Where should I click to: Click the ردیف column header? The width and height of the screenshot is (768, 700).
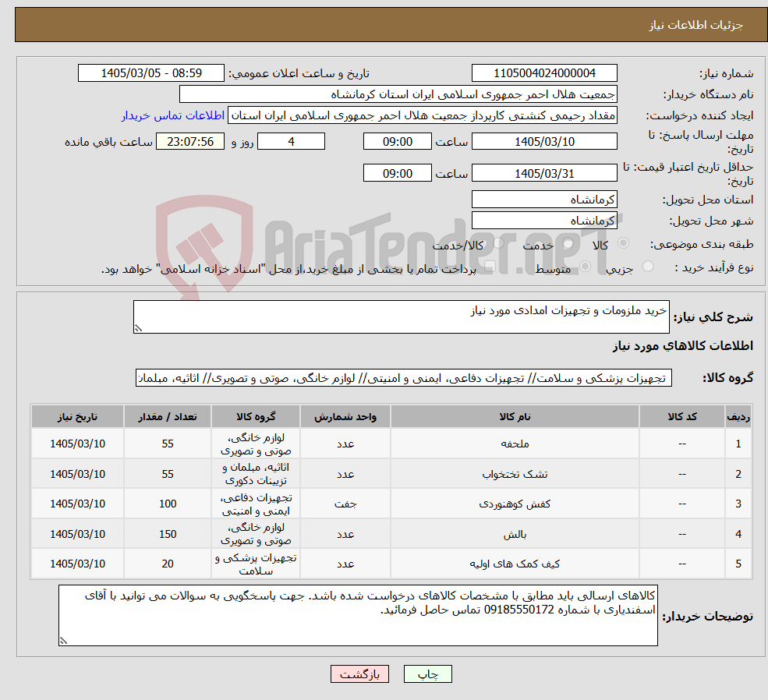(738, 416)
